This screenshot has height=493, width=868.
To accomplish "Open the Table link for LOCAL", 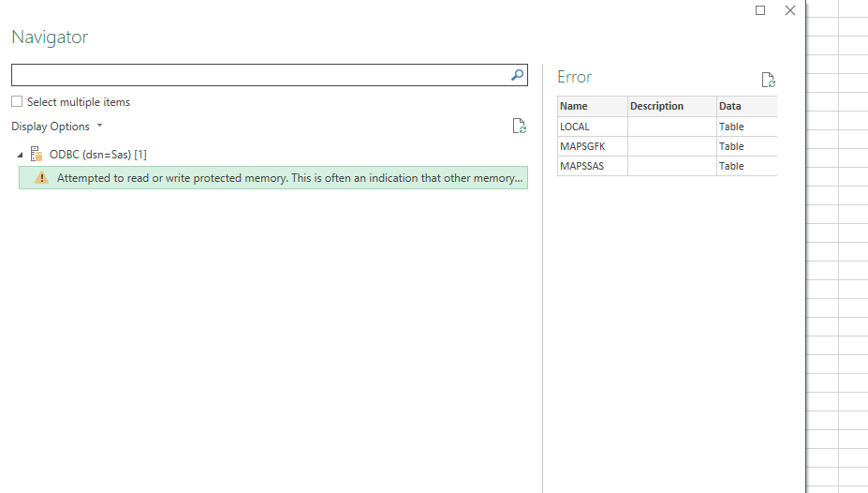I will tap(731, 127).
